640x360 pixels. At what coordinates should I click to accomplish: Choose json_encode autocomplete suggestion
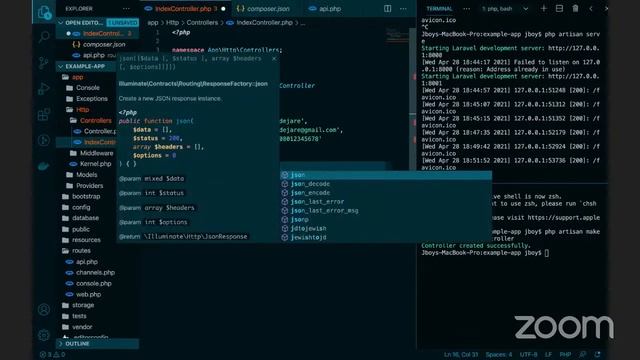click(x=386, y=193)
